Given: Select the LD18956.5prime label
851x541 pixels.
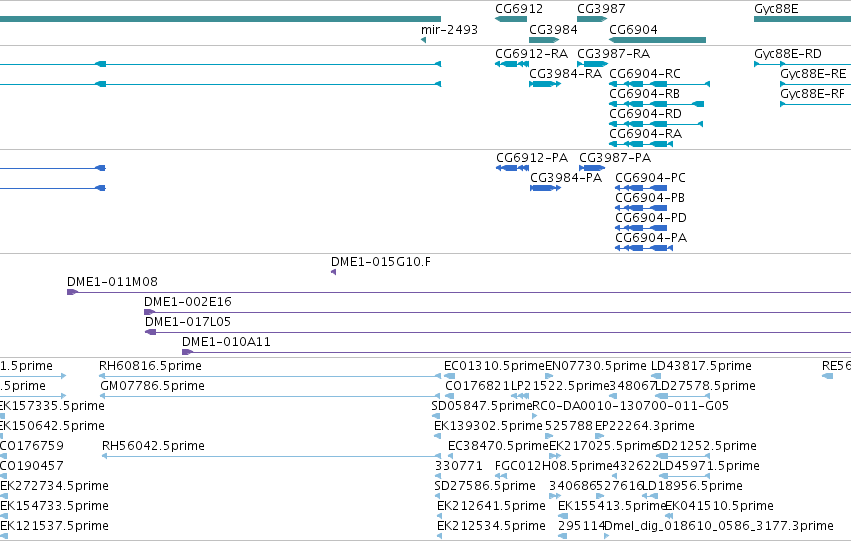Looking at the screenshot, I should (x=692, y=486).
